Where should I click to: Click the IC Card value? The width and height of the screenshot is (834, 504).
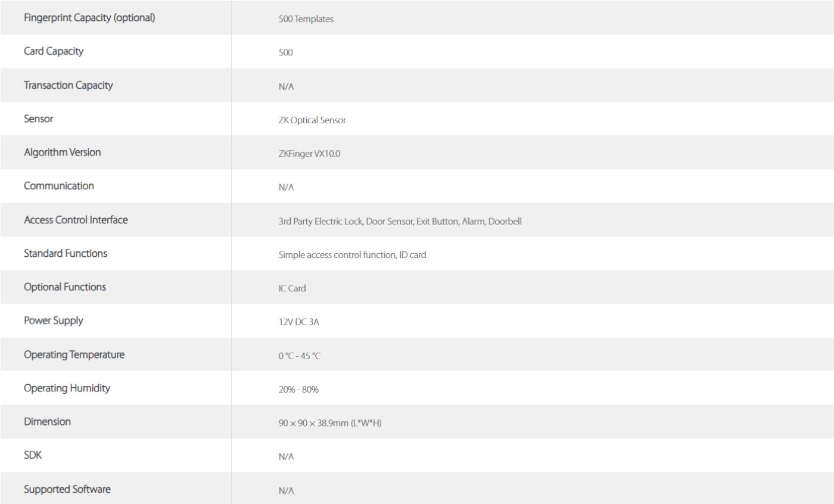pyautogui.click(x=292, y=288)
